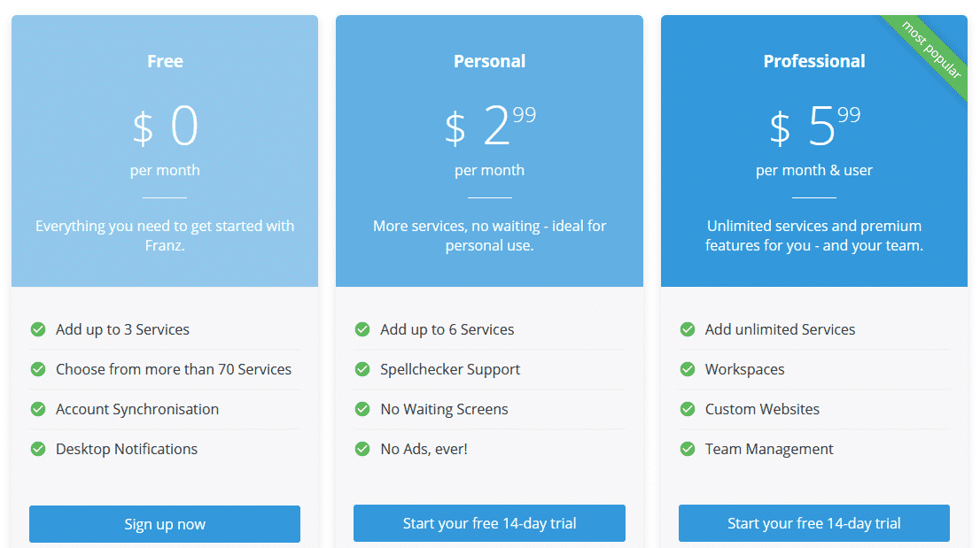Click the check icon beside Custom Websites
Image resolution: width=980 pixels, height=548 pixels.
click(x=688, y=409)
